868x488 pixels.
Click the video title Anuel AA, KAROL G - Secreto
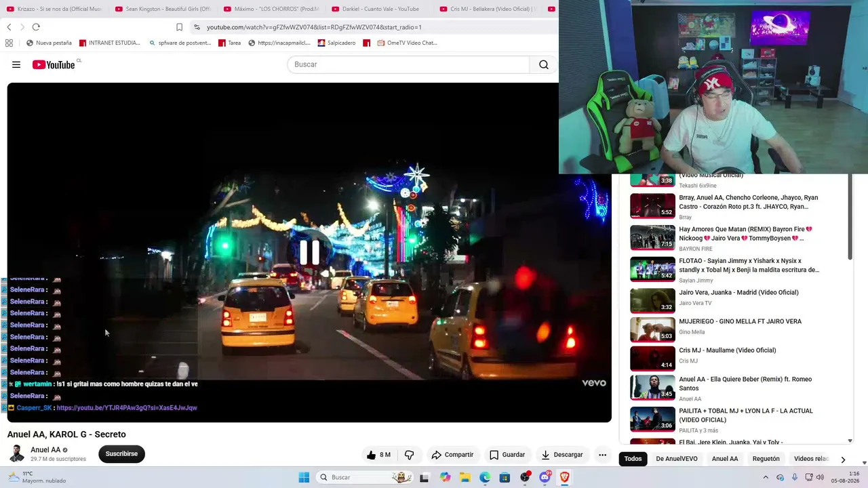pyautogui.click(x=66, y=434)
